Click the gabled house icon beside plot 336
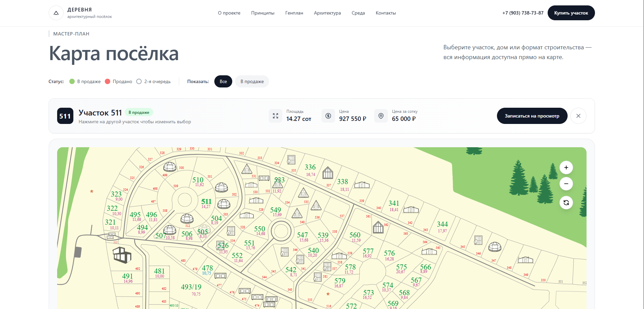Viewport: 644px width, 309px height. pos(328,173)
